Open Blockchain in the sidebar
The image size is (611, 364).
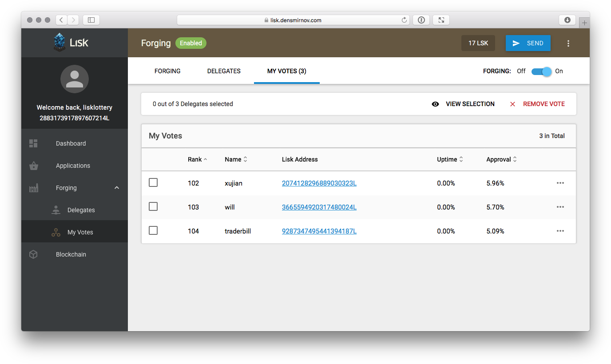point(75,254)
